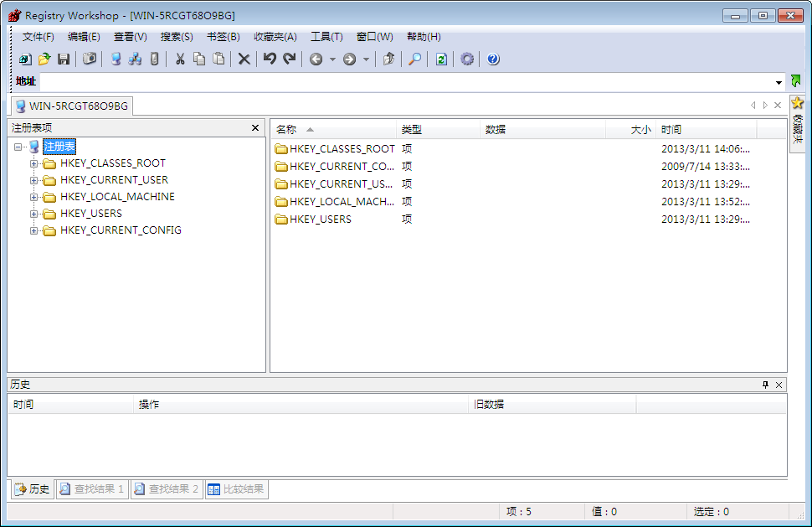Viewport: 812px width, 527px height.
Task: Collapse the 注册表 root node
Action: [18, 147]
